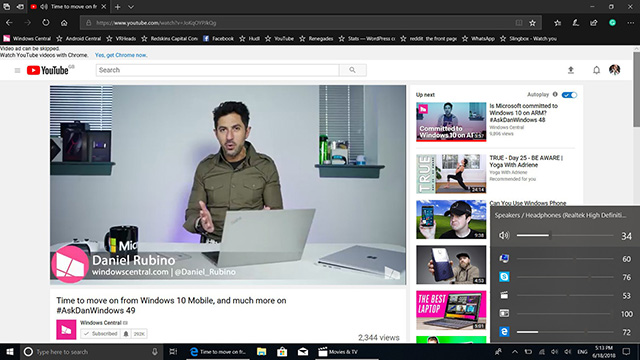The image size is (640, 360).
Task: Click the Windows Central channel avatar below video
Action: [66, 329]
